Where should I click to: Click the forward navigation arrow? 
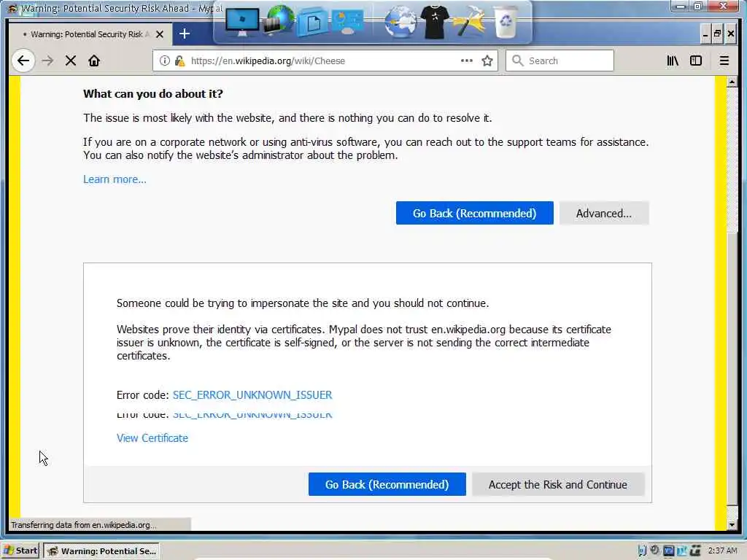pos(47,61)
